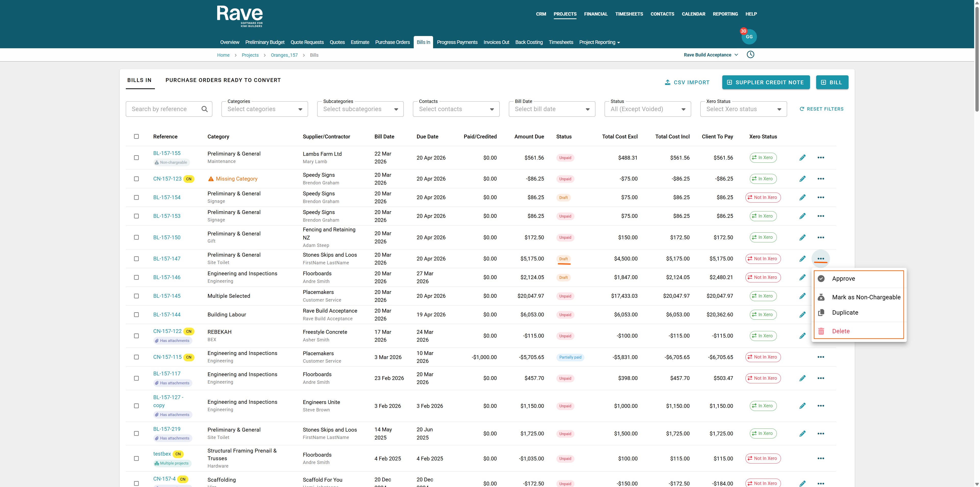Click the pencil edit icon for BL-157-155
Screen dimensions: 980x487
pos(802,158)
